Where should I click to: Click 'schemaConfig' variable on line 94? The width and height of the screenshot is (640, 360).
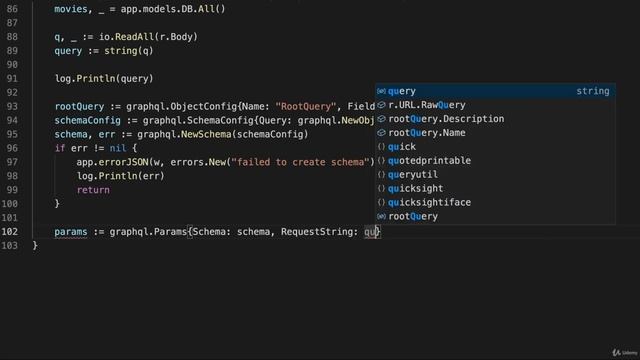coord(87,120)
